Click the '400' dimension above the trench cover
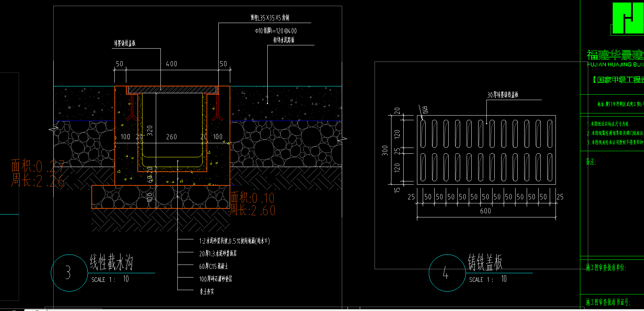This screenshot has height=311, width=644. coord(172,64)
